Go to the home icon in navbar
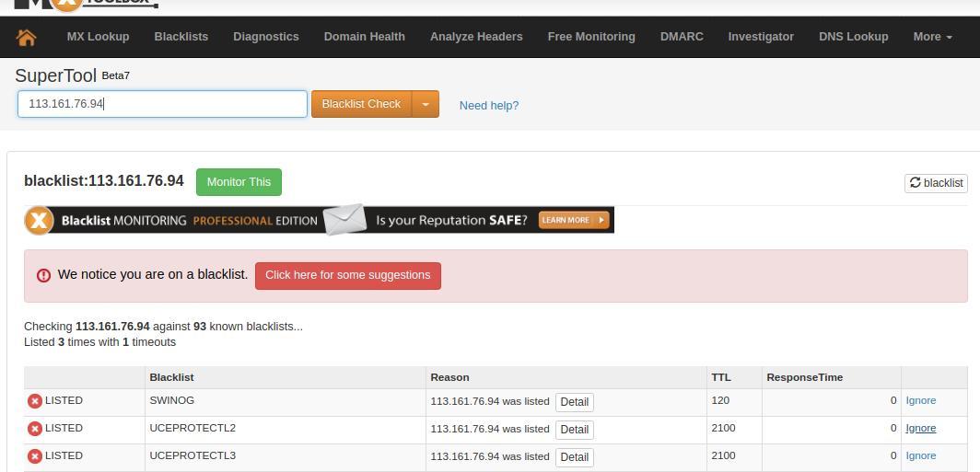This screenshot has height=472, width=980. click(x=26, y=38)
